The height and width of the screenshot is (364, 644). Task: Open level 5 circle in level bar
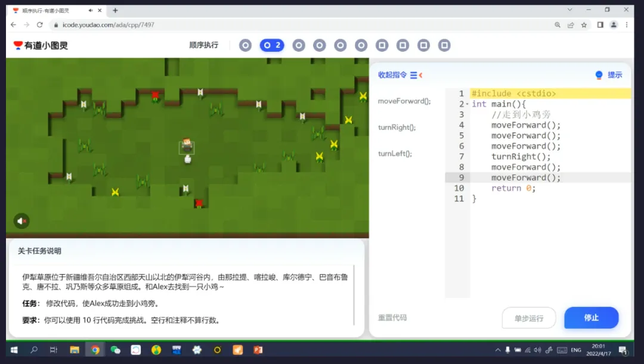340,45
